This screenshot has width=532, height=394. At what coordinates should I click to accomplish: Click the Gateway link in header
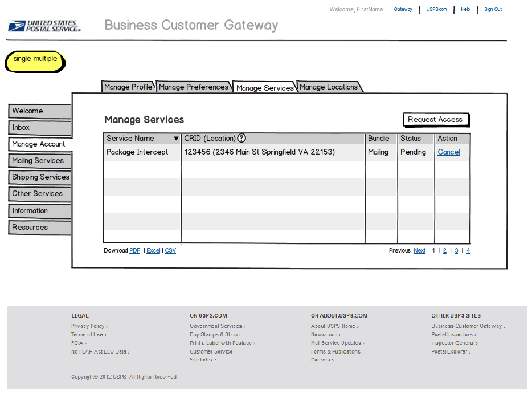403,9
